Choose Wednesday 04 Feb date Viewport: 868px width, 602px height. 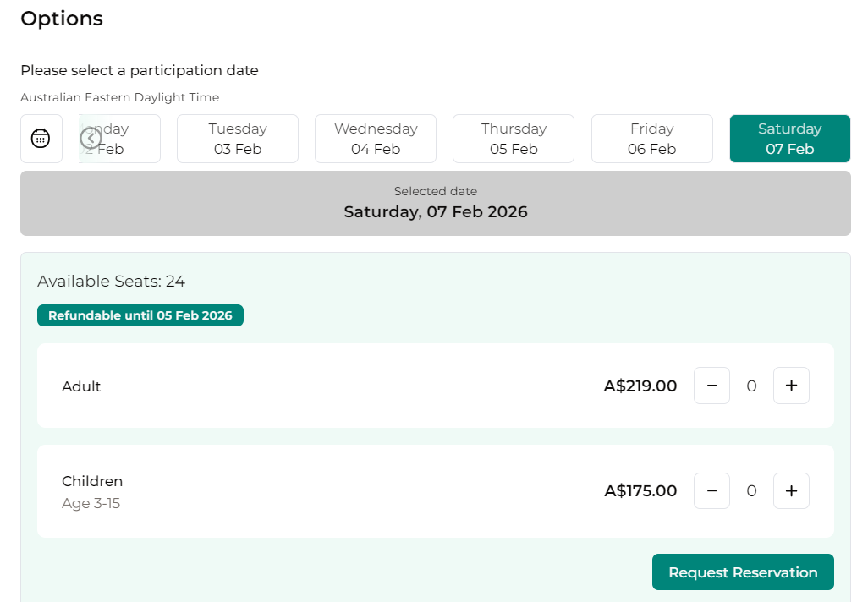[376, 139]
